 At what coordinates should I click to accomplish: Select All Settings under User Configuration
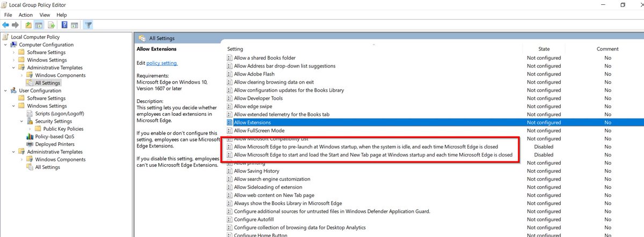pyautogui.click(x=47, y=167)
